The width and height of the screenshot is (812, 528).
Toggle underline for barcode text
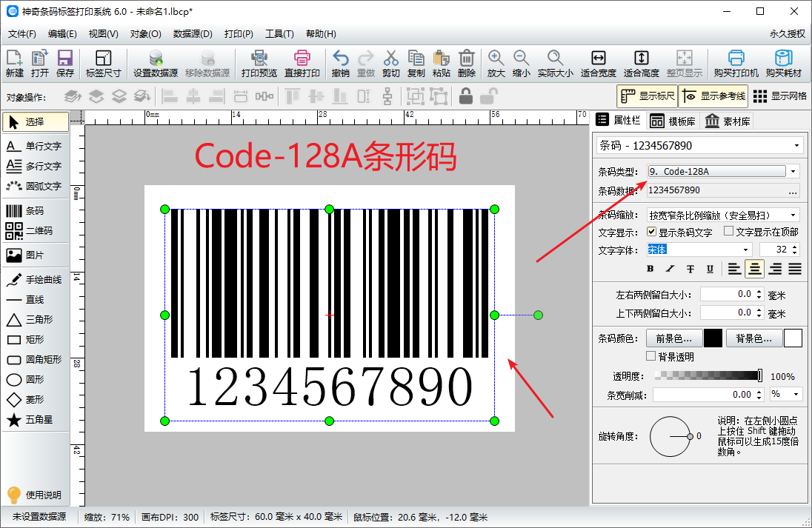[710, 269]
